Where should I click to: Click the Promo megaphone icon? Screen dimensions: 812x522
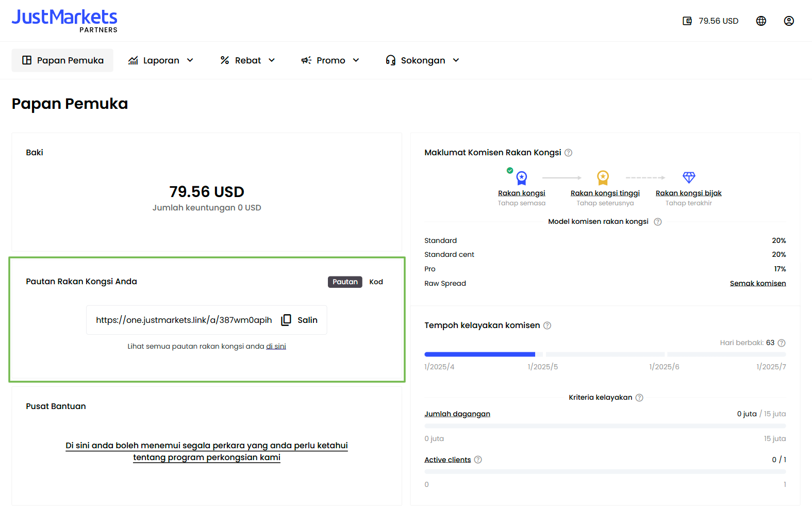pyautogui.click(x=306, y=60)
